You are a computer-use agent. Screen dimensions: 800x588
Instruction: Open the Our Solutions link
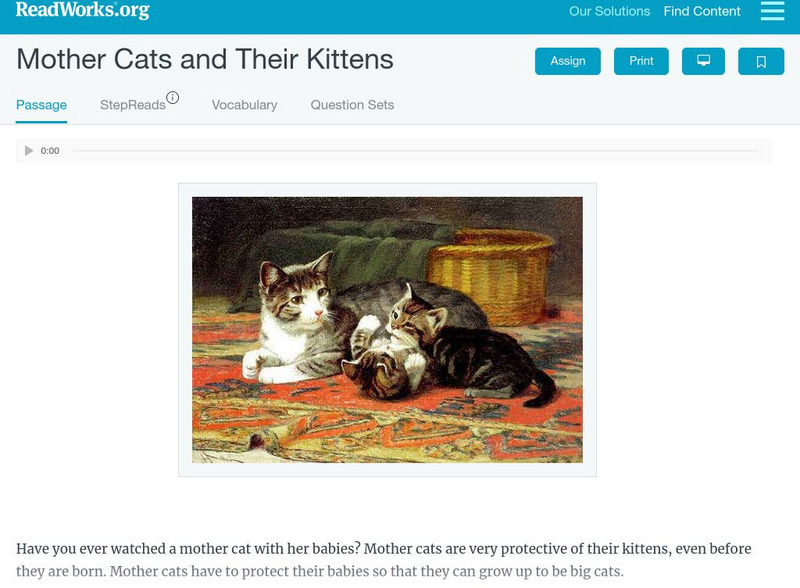pos(609,12)
